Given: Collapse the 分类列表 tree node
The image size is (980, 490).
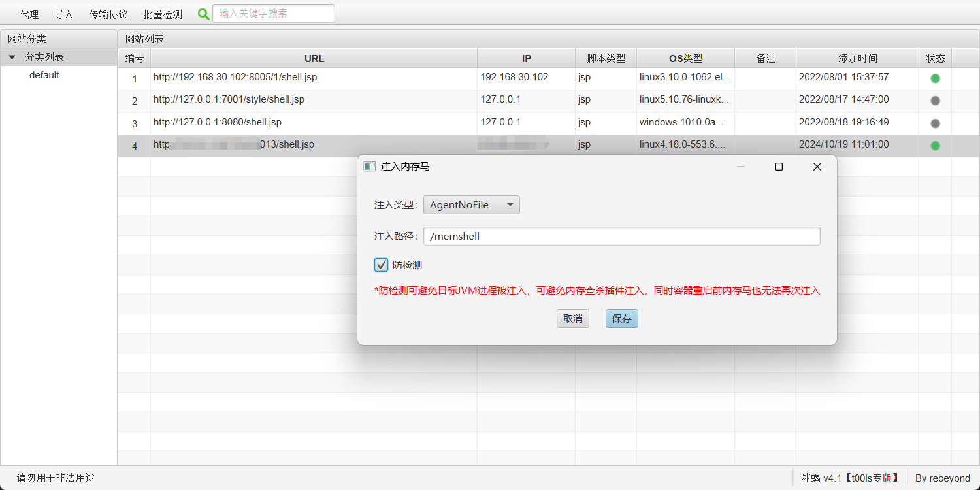Looking at the screenshot, I should click(12, 57).
